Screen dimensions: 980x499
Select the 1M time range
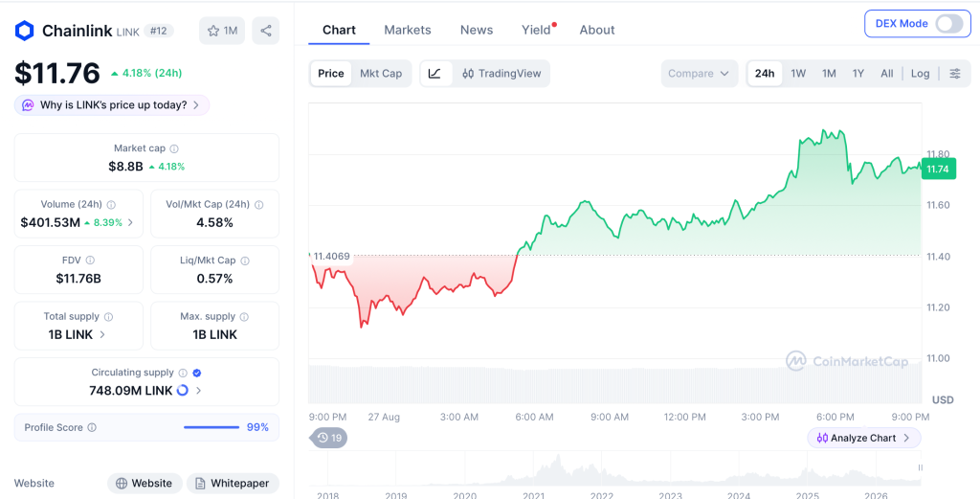829,73
